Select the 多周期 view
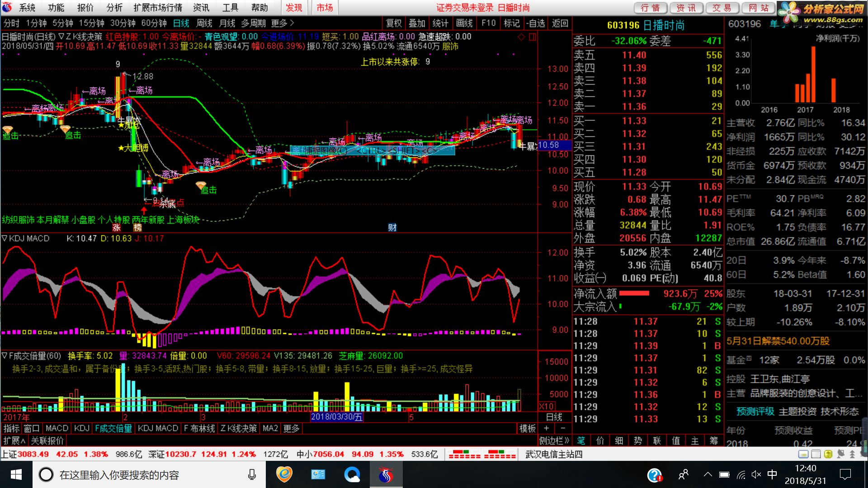The height and width of the screenshot is (488, 868). (253, 23)
